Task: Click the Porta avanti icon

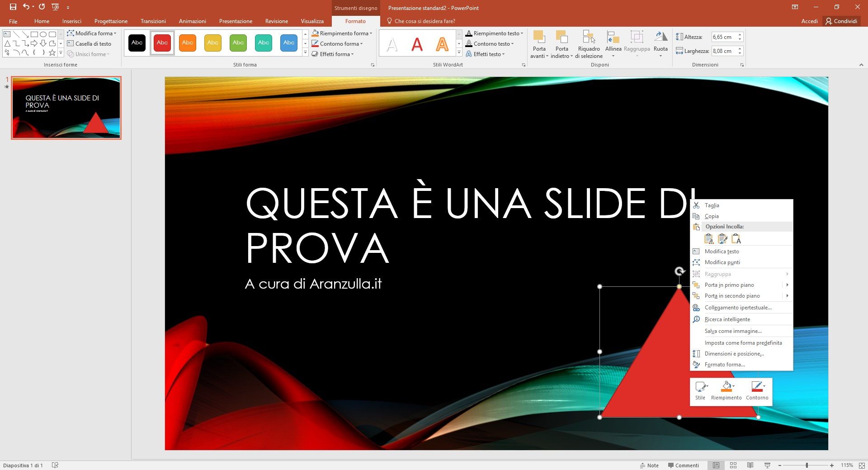Action: point(539,38)
